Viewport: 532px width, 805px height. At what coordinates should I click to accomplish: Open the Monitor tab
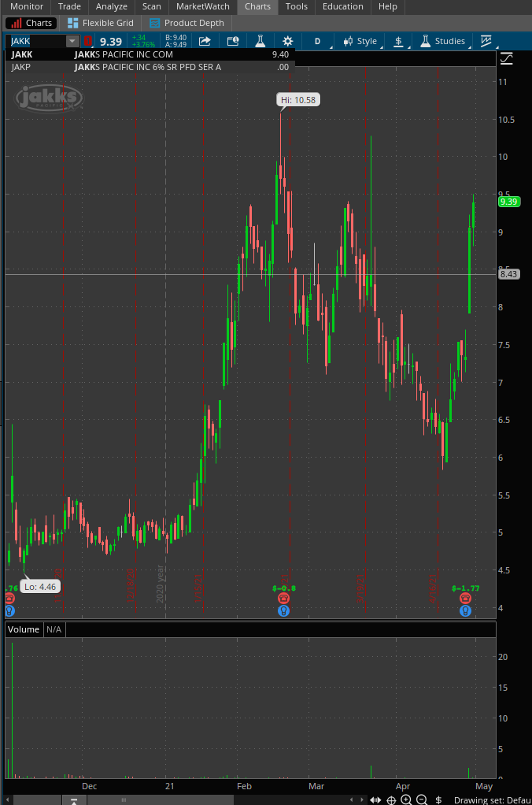pyautogui.click(x=27, y=6)
